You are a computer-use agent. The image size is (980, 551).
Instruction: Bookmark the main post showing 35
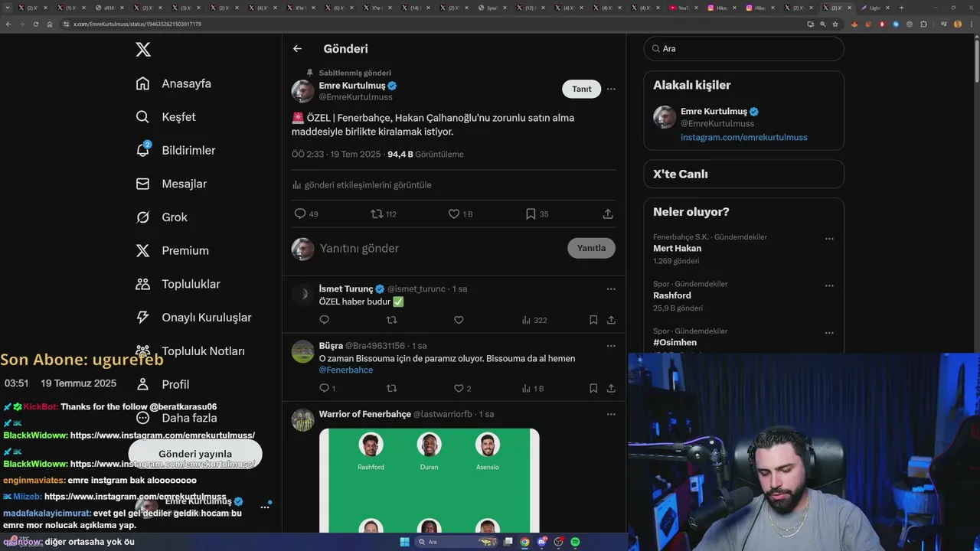(x=537, y=214)
